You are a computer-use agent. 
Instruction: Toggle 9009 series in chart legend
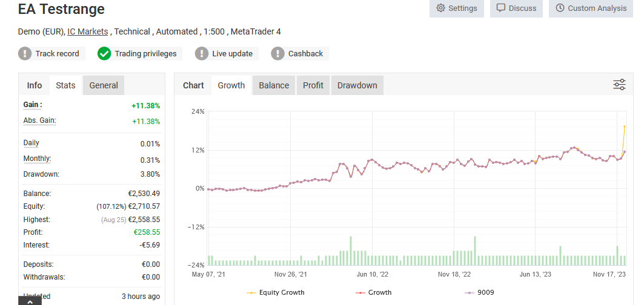pyautogui.click(x=479, y=292)
